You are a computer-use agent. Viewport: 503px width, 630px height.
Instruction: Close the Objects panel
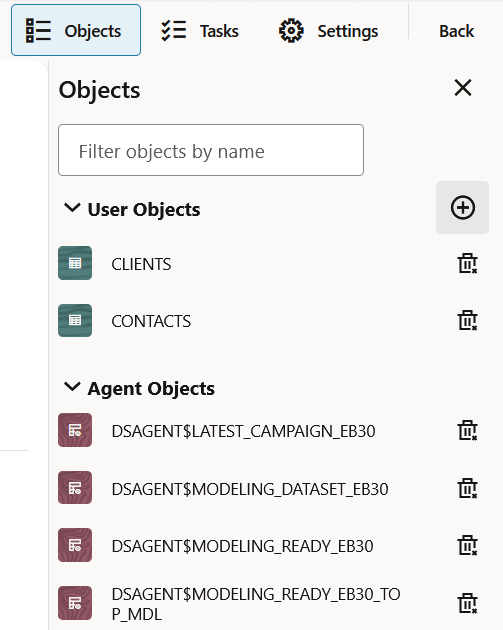(463, 88)
